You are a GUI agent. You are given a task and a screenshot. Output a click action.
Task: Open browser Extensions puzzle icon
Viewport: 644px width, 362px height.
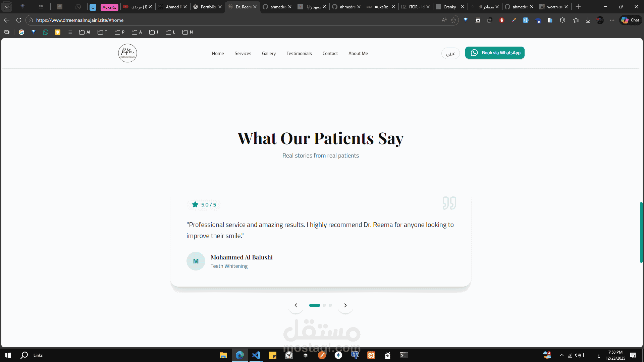coord(562,20)
